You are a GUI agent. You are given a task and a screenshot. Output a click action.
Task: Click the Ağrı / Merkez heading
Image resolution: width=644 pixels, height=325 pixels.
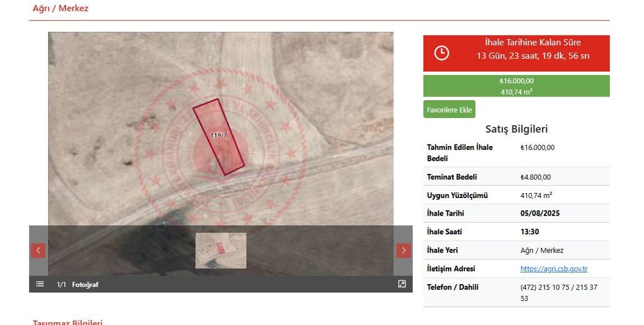(61, 9)
